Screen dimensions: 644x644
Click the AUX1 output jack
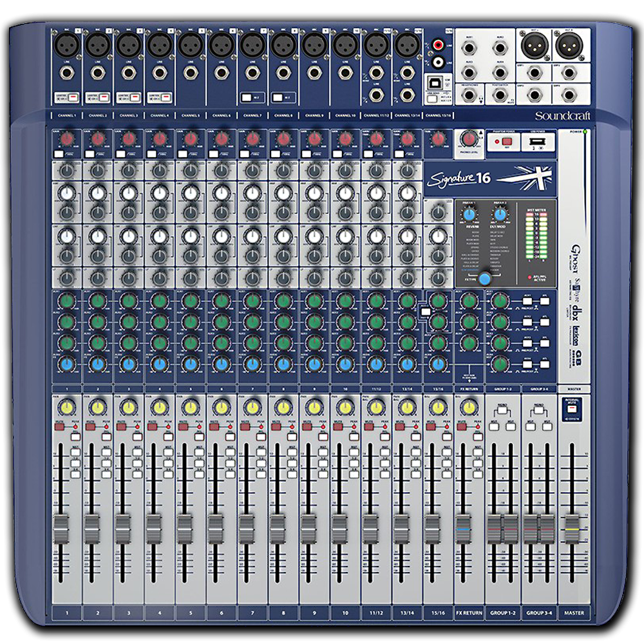[x=469, y=48]
